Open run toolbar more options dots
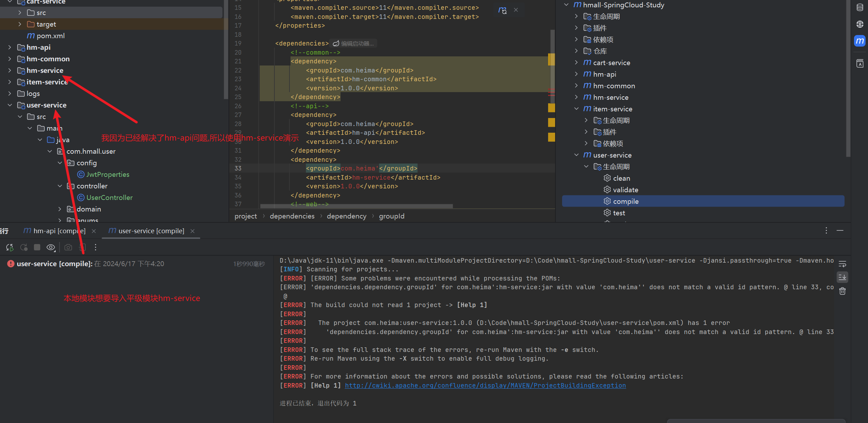 coord(96,248)
